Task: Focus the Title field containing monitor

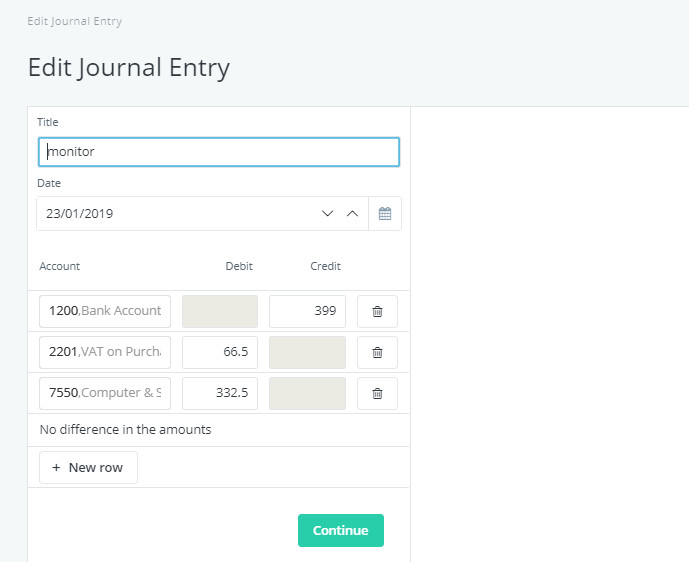Action: 219,152
